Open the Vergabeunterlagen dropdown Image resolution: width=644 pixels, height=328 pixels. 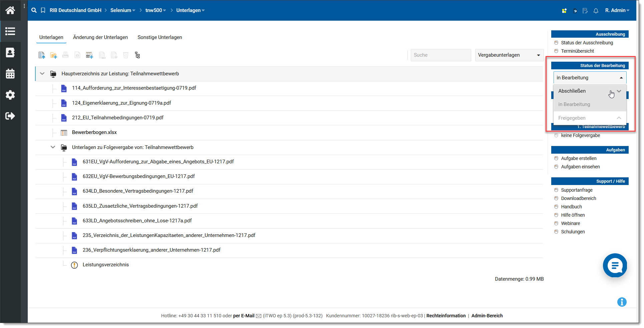tap(509, 55)
